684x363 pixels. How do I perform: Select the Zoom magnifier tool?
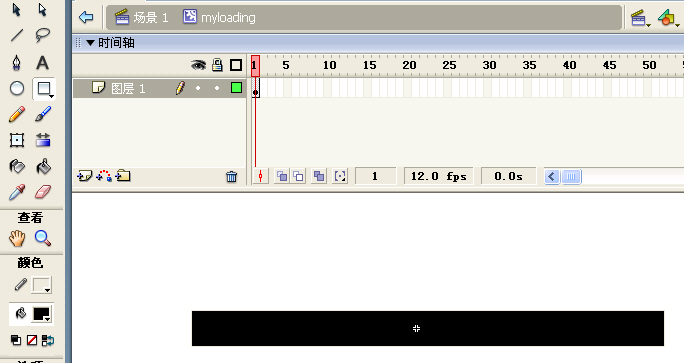[x=43, y=238]
